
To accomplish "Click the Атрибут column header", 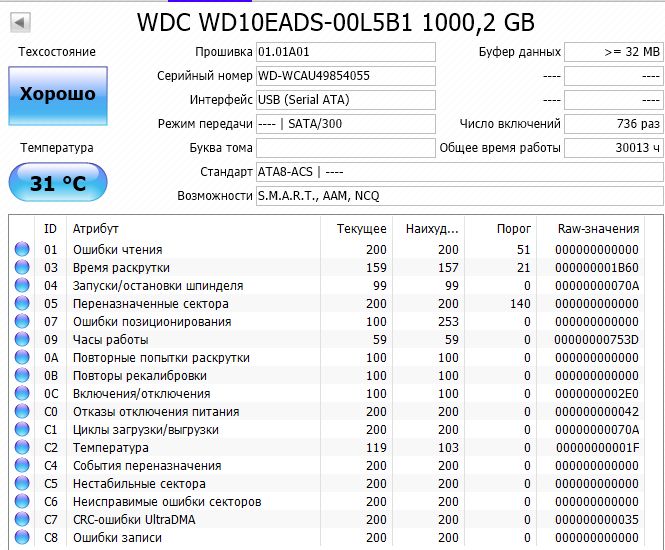I will [193, 229].
